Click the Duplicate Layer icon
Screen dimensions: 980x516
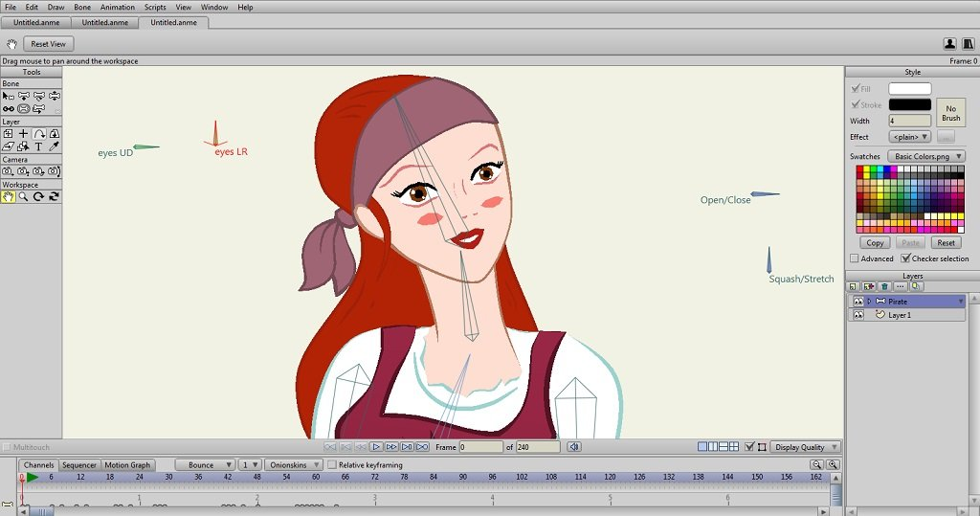click(x=869, y=286)
